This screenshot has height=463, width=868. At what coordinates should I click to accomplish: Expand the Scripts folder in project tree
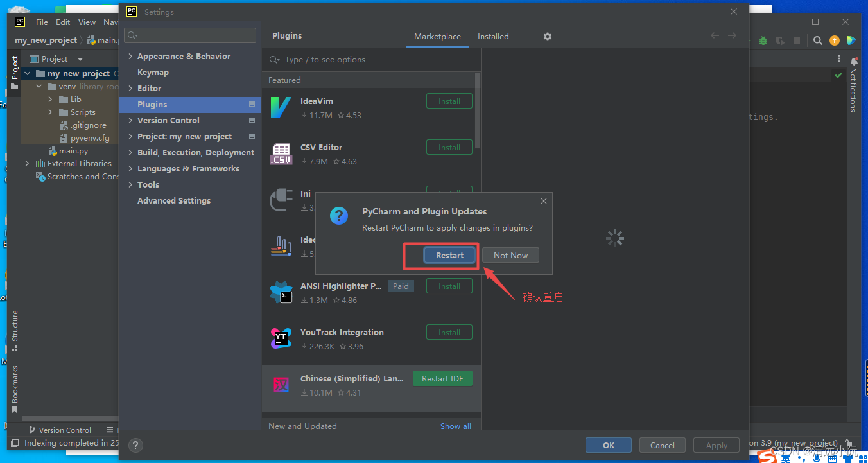coord(51,112)
